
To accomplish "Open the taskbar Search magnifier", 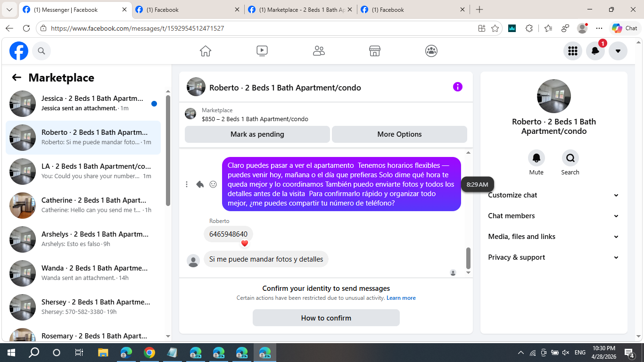I will click(x=34, y=353).
